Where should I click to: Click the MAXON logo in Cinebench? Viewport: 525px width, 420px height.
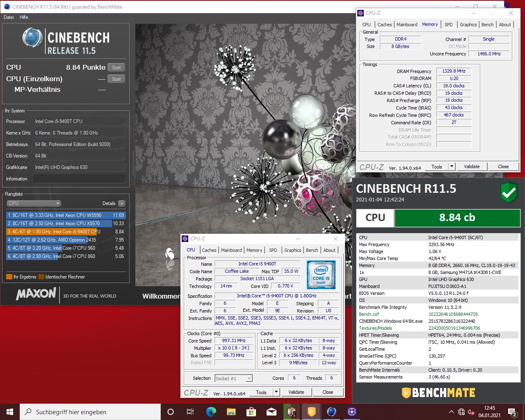coord(36,293)
